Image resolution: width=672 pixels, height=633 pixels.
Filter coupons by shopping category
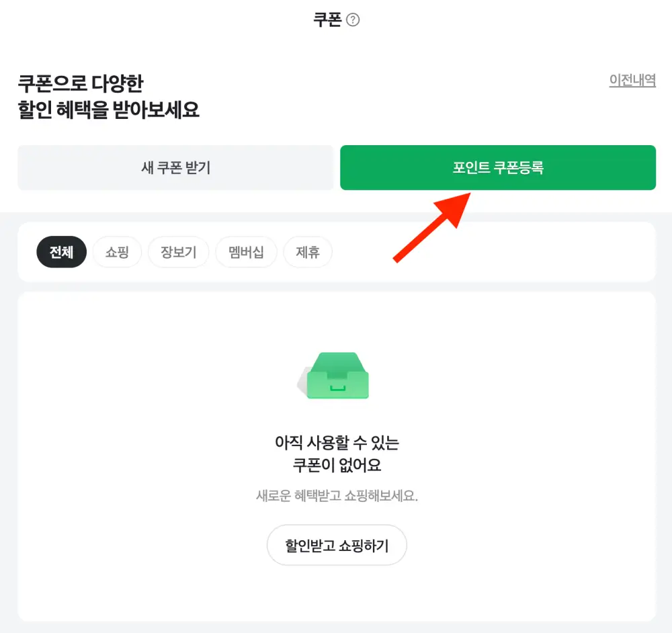[x=117, y=252]
